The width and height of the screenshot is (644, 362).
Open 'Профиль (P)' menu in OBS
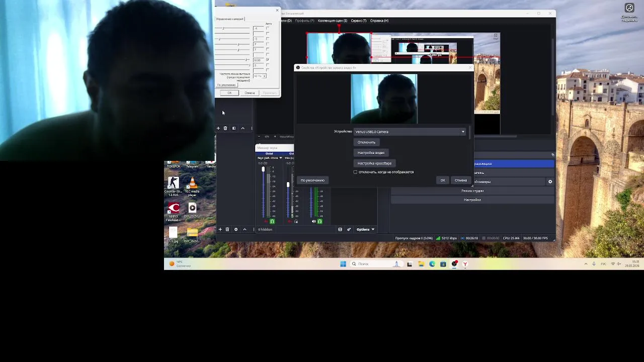click(x=305, y=21)
